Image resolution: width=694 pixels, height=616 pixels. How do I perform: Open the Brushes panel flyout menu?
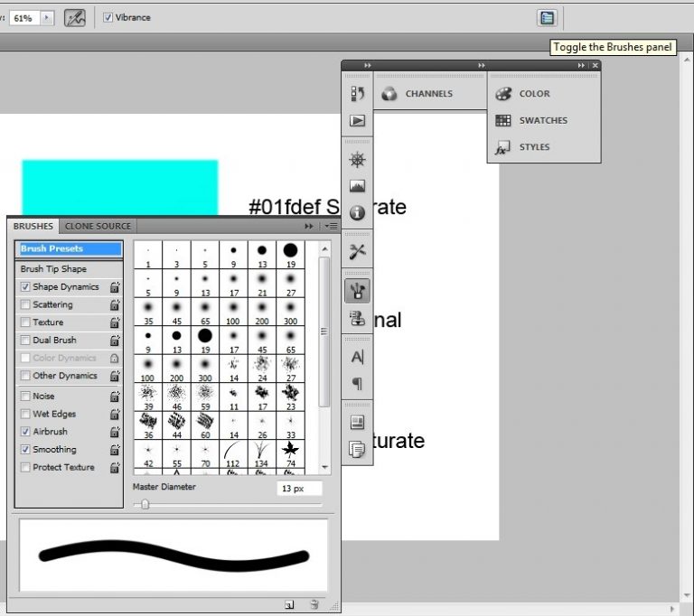pos(331,226)
